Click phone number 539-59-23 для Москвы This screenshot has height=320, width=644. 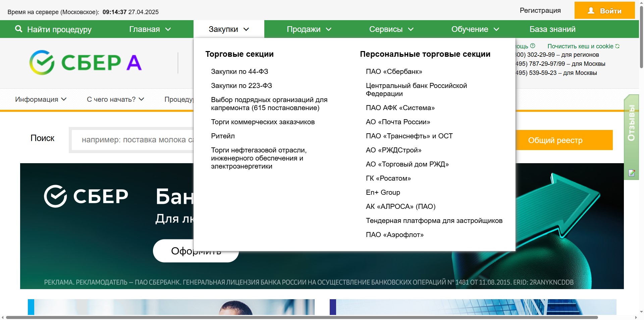[x=556, y=73]
